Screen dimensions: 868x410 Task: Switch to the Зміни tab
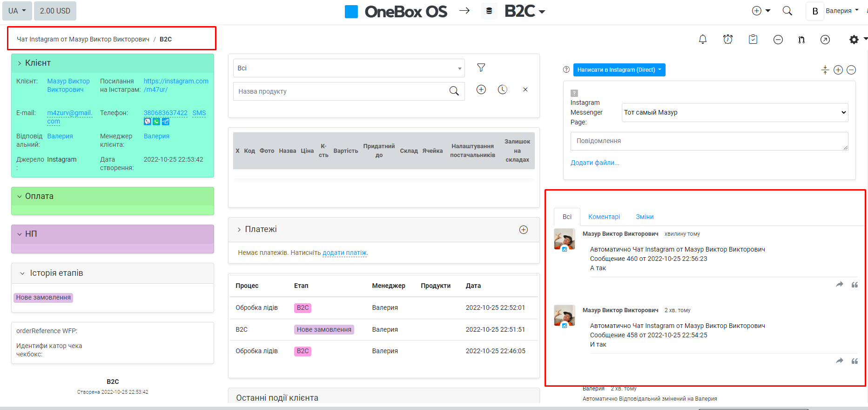[x=645, y=217]
